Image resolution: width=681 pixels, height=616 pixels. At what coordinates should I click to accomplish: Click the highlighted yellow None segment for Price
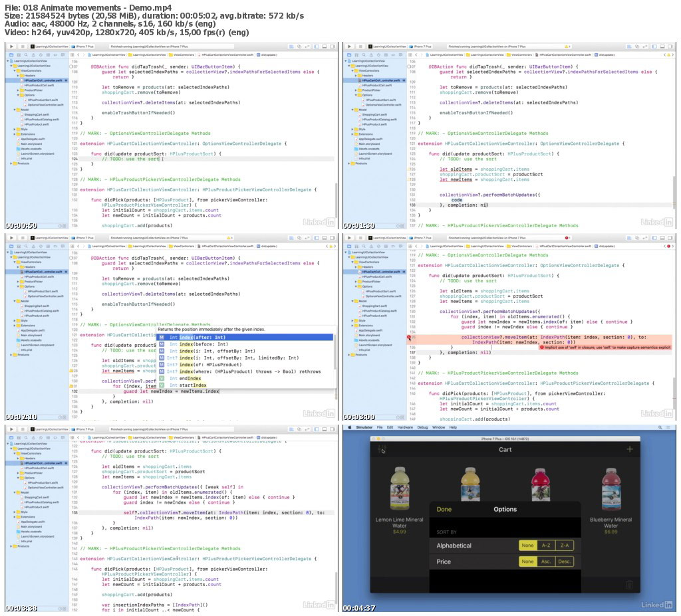coord(527,562)
